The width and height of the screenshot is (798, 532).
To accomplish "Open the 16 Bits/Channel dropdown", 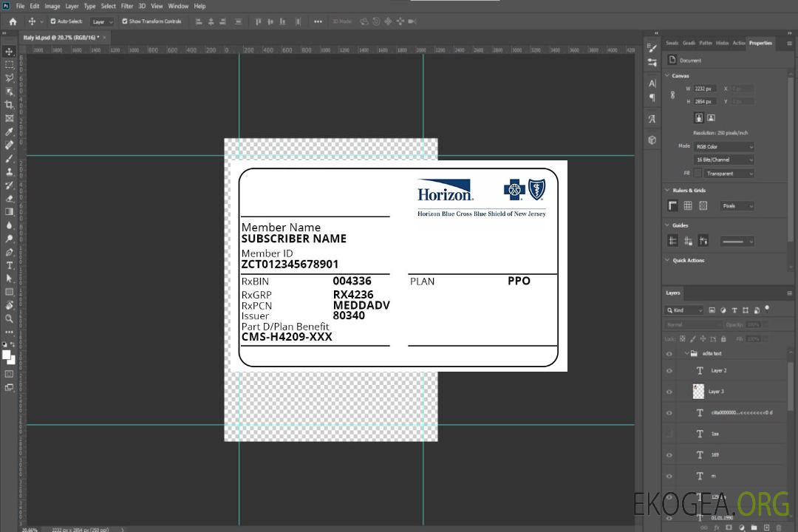I will tap(724, 160).
